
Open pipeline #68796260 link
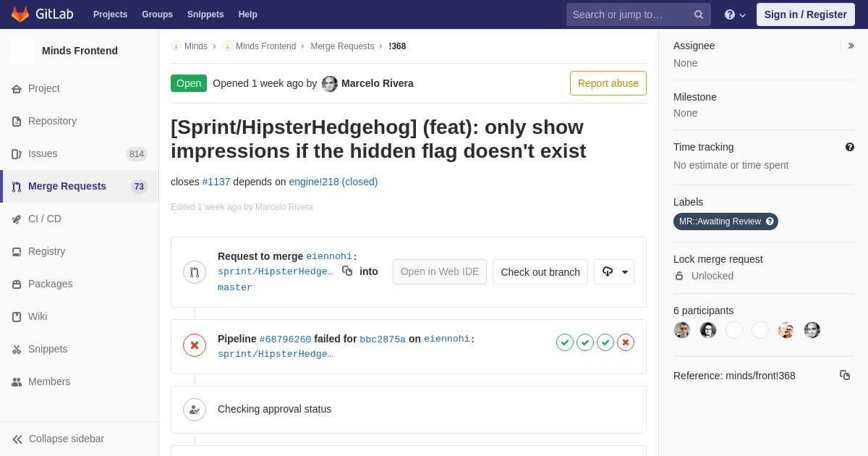285,339
